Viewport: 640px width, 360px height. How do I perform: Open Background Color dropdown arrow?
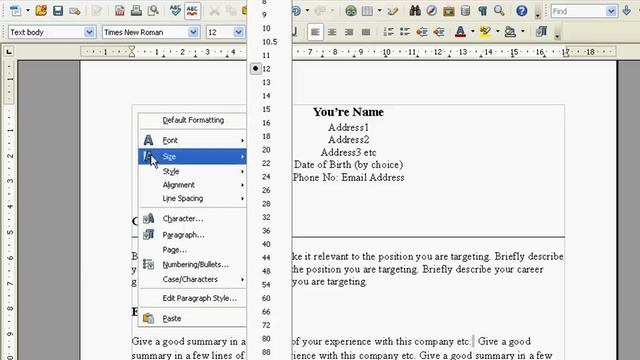[x=523, y=32]
